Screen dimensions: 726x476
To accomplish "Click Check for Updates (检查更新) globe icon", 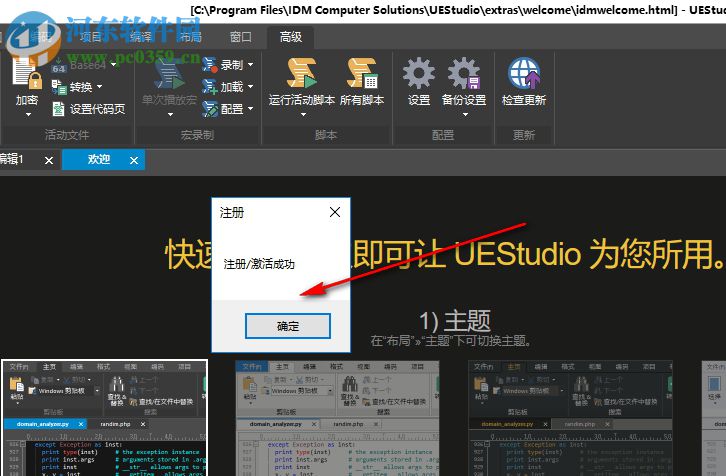I will pos(524,73).
